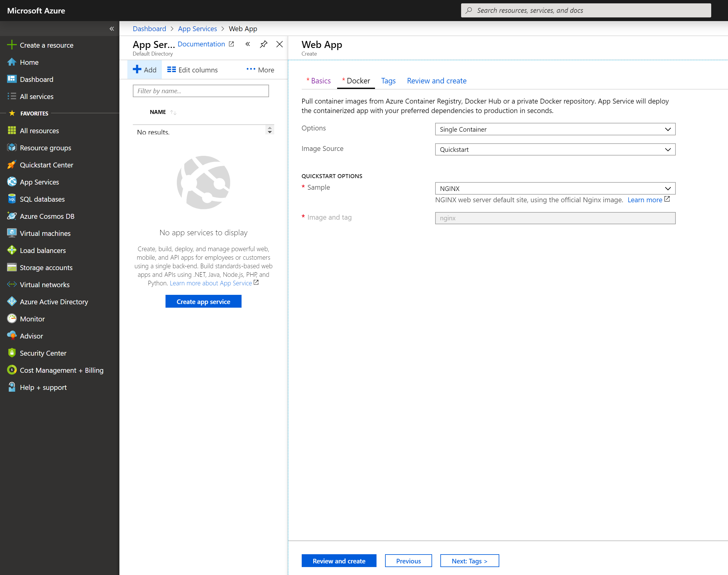Expand the Options Single Container dropdown
This screenshot has width=728, height=575.
point(668,130)
